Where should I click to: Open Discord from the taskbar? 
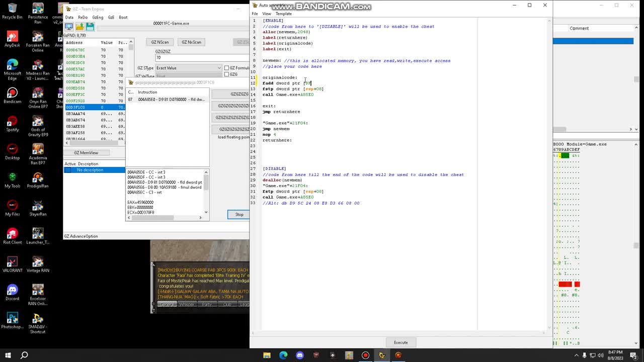(x=300, y=355)
